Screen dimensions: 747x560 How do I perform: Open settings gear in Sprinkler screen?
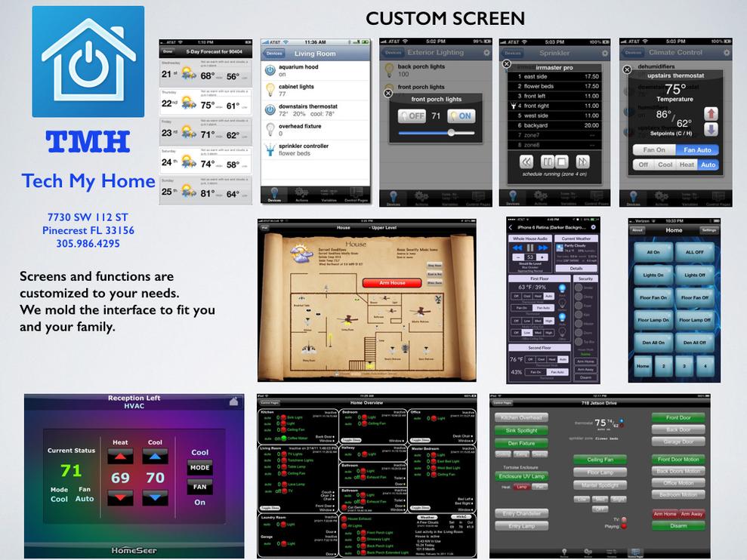pyautogui.click(x=604, y=54)
